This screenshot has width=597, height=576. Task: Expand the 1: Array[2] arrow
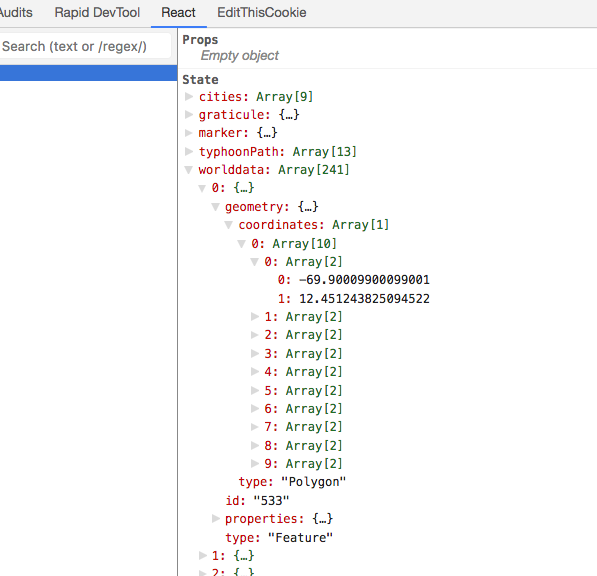click(255, 316)
